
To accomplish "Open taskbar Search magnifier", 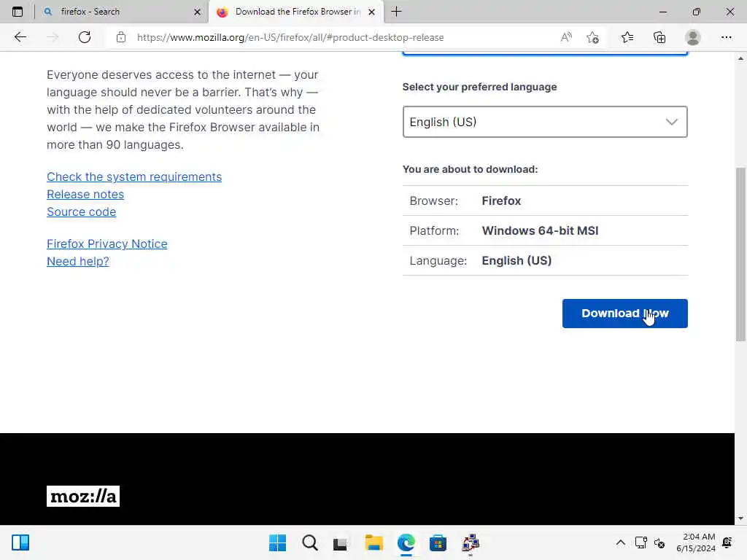I will pos(309,542).
